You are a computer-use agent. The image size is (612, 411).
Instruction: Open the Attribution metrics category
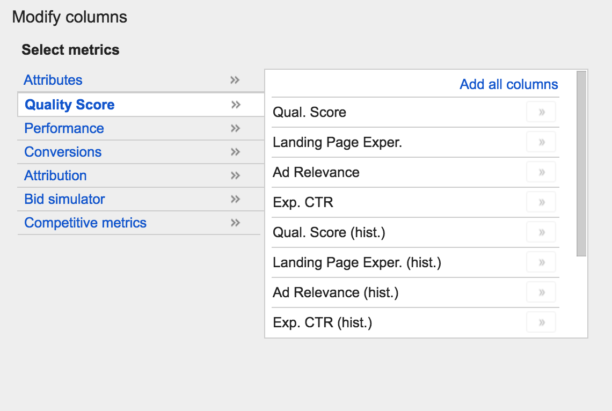[55, 176]
